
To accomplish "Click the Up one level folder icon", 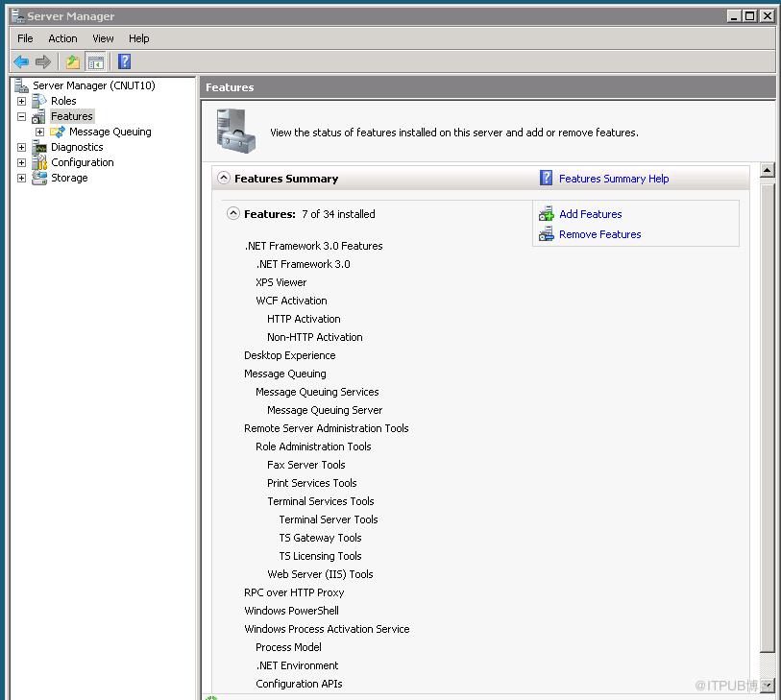I will (73, 61).
